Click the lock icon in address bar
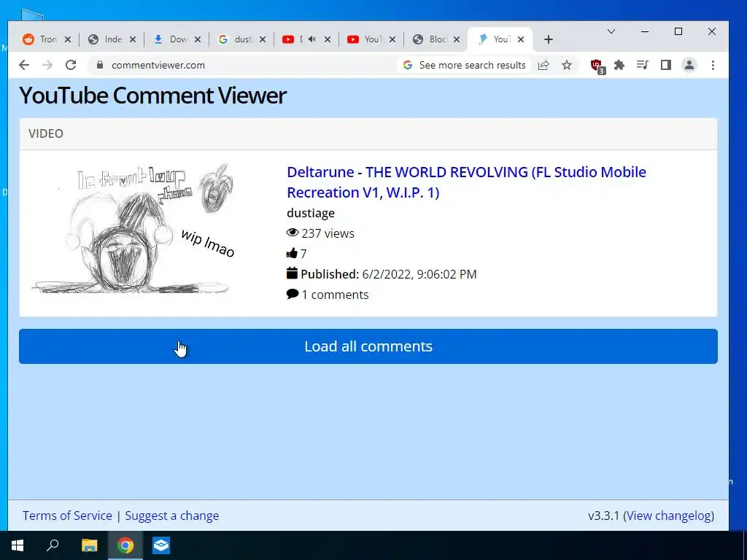Image resolution: width=747 pixels, height=560 pixels. 99,65
